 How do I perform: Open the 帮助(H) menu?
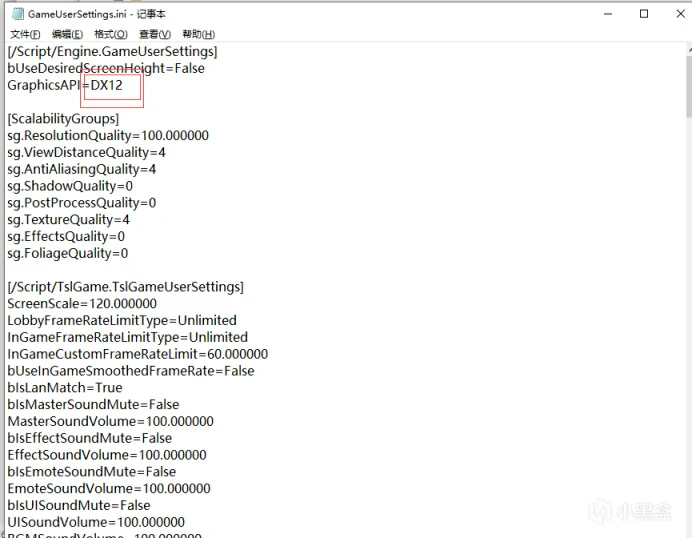pyautogui.click(x=198, y=35)
